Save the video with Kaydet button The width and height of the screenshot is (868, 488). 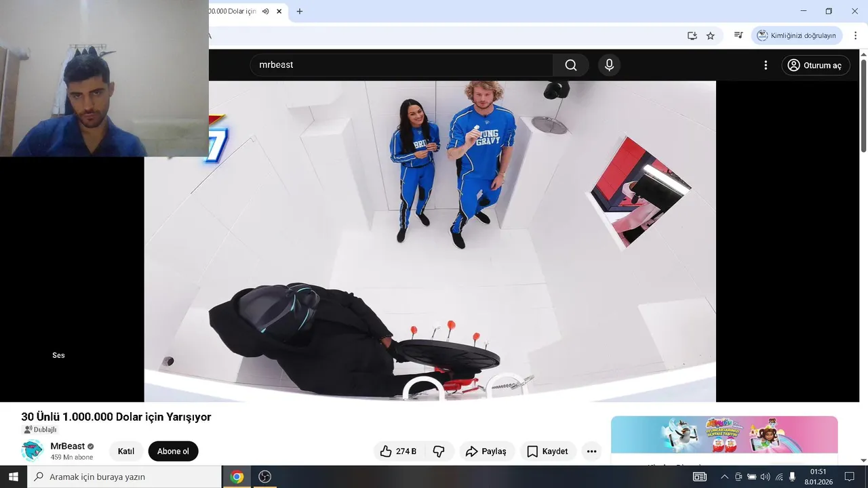coord(547,451)
